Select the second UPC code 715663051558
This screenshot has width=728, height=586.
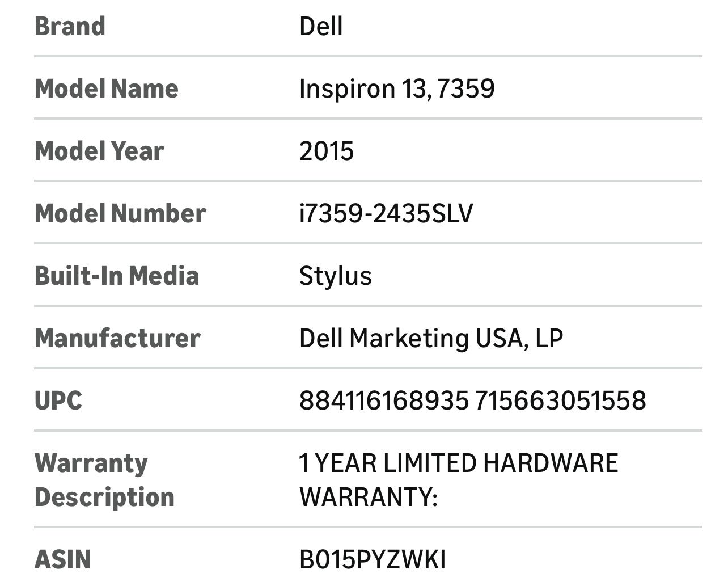point(561,400)
